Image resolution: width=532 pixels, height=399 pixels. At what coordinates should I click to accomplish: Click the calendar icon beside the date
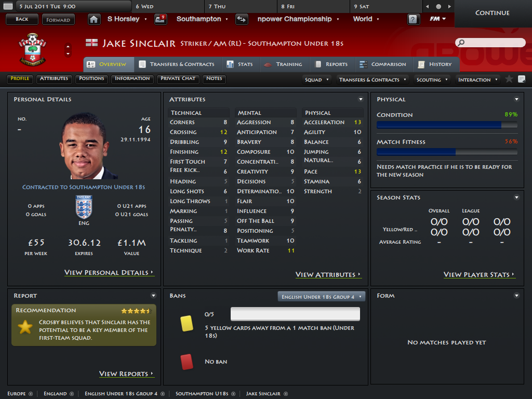8,6
